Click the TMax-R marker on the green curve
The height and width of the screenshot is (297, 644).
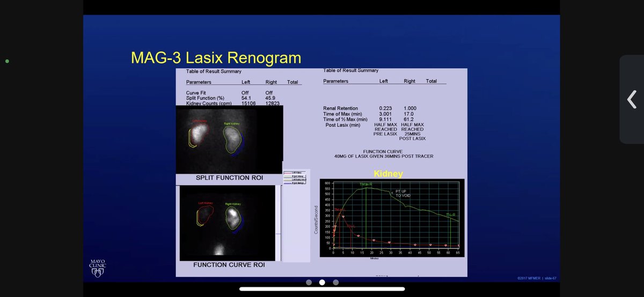365,184
